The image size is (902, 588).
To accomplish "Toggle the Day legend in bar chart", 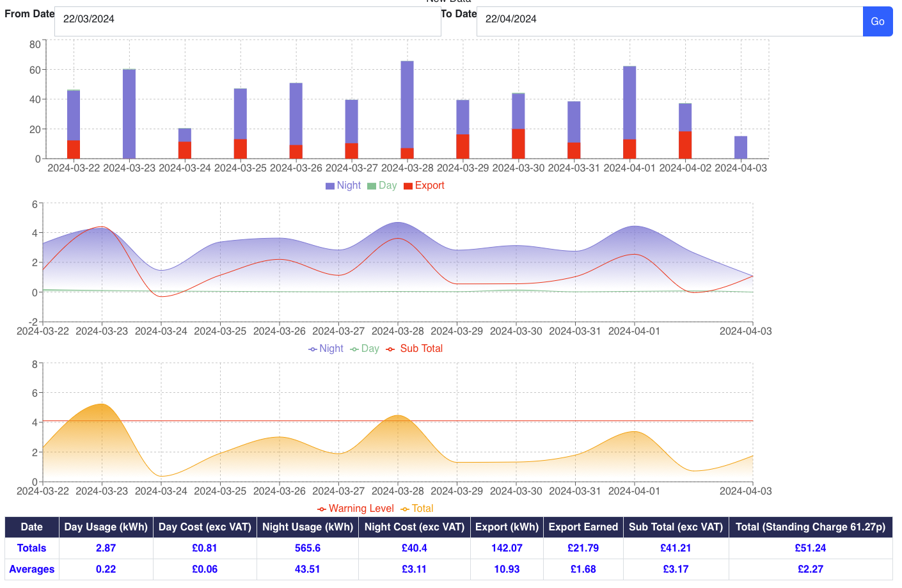I will 382,186.
